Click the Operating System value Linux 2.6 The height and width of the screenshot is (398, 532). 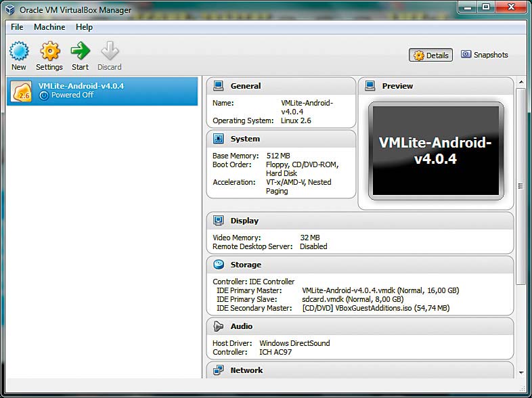[x=296, y=120]
